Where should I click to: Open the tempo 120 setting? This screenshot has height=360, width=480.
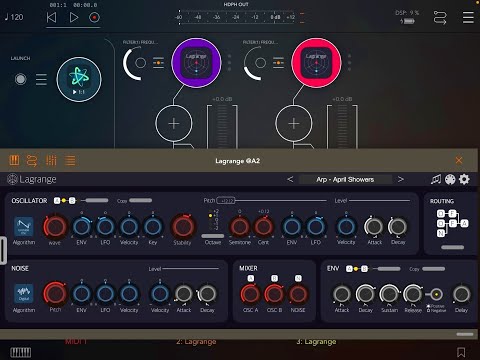pos(14,17)
